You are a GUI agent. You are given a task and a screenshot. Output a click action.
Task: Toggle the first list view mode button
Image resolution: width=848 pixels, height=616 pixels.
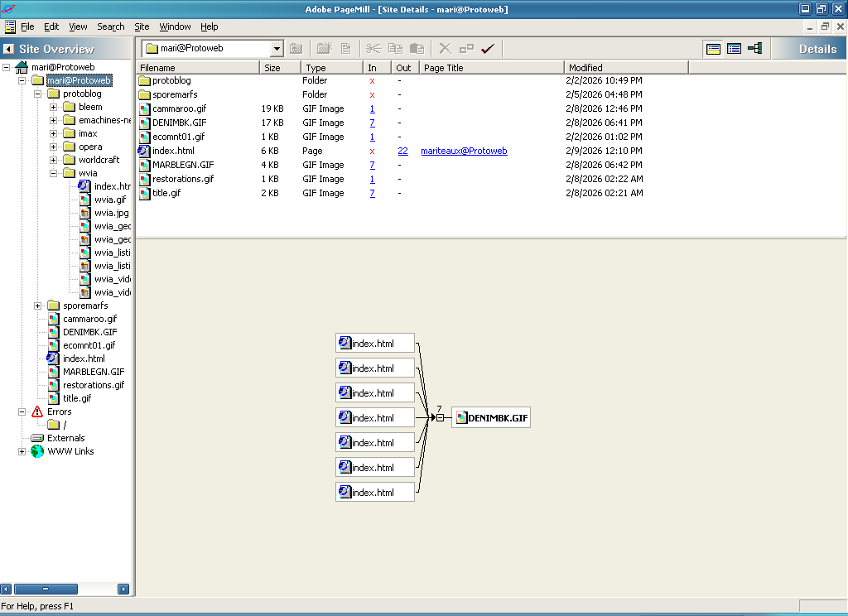713,49
